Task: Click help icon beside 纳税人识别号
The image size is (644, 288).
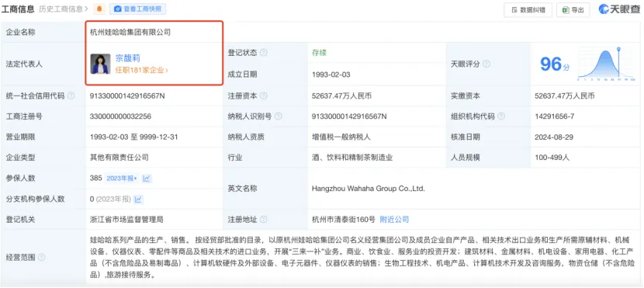Action: (x=278, y=116)
